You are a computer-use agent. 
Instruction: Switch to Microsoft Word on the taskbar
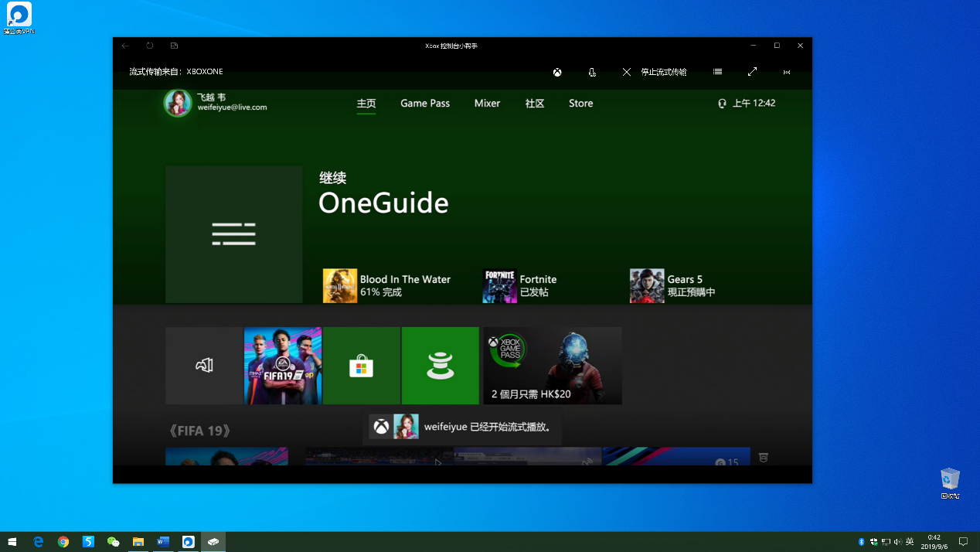pyautogui.click(x=163, y=542)
